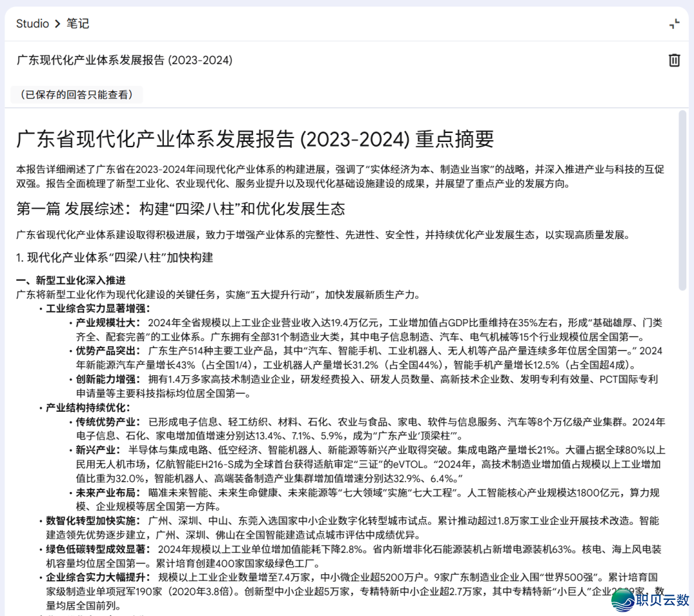Click the bullet 产业结构持续优化

click(x=87, y=408)
